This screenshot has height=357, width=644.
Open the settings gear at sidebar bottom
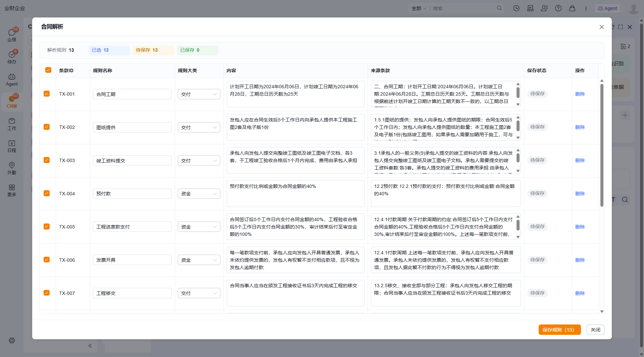(x=12, y=340)
